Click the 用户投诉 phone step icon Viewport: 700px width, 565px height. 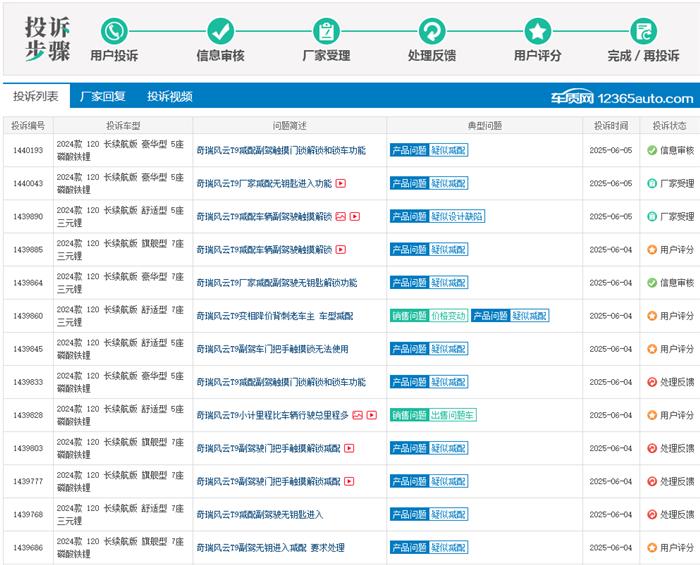coord(114,31)
